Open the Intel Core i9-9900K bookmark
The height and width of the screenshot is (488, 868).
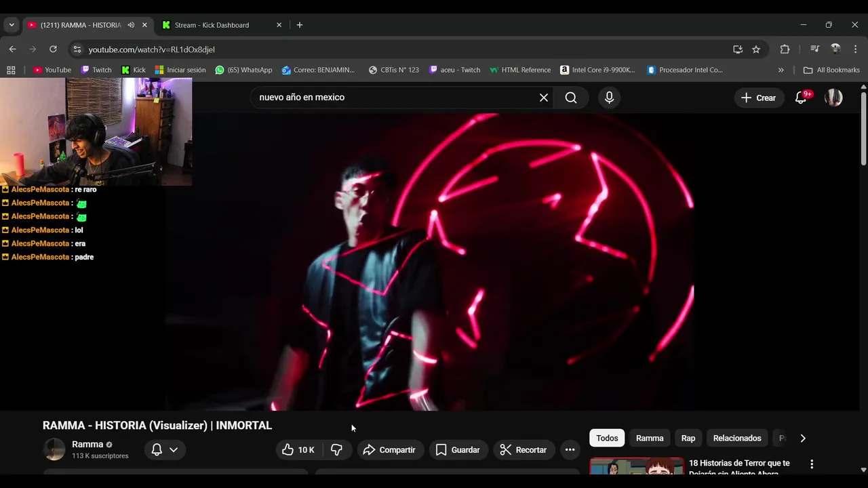(x=598, y=70)
